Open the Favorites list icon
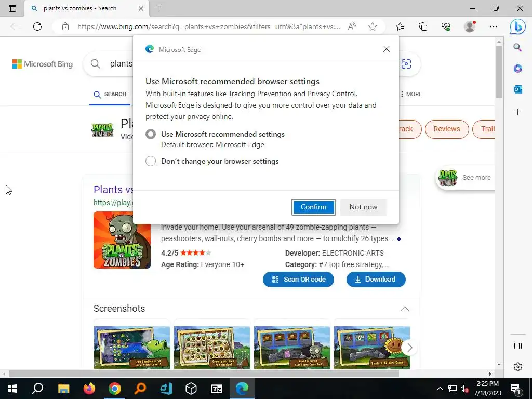The width and height of the screenshot is (532, 399). click(x=400, y=26)
